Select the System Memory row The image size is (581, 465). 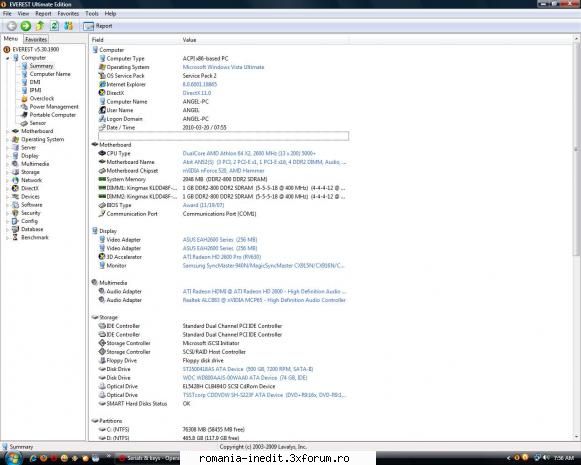tap(223, 179)
